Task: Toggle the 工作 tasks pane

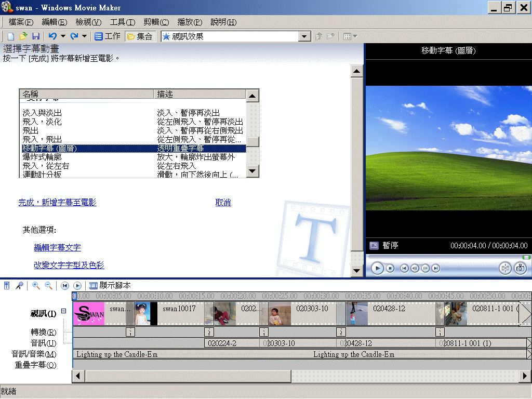Action: pos(107,36)
